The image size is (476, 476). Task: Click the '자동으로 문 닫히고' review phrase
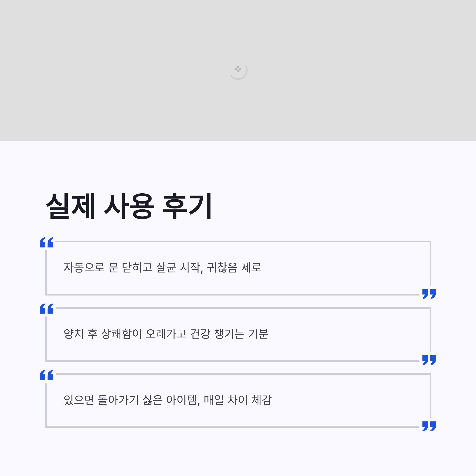coord(108,268)
